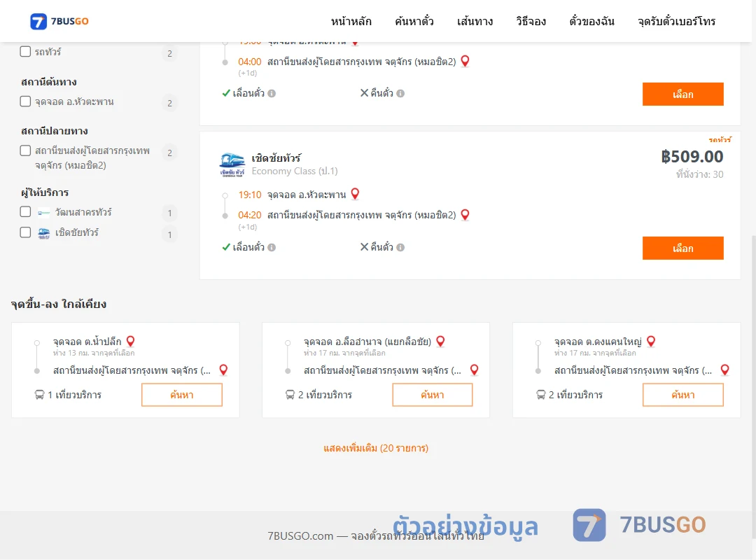Click the ฿509.00 price text
Screen dimensions: 756x560
point(692,157)
